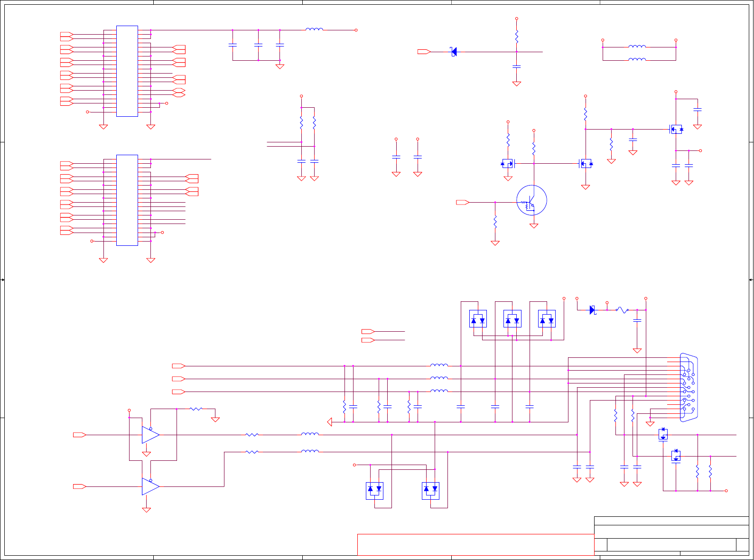754x560 pixels.
Task: Select the rightmost of three dual-diode packages
Action: [547, 319]
